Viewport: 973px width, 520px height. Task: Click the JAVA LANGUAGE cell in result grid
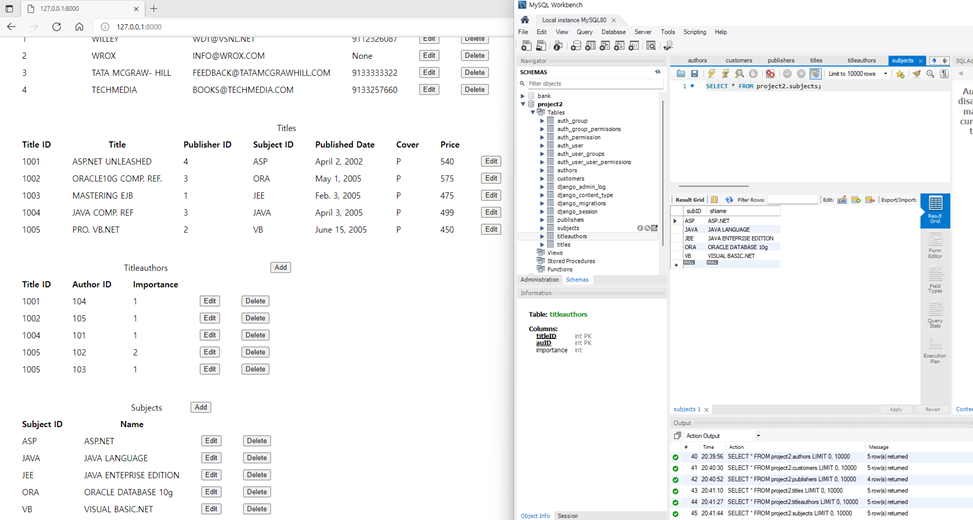tap(743, 230)
